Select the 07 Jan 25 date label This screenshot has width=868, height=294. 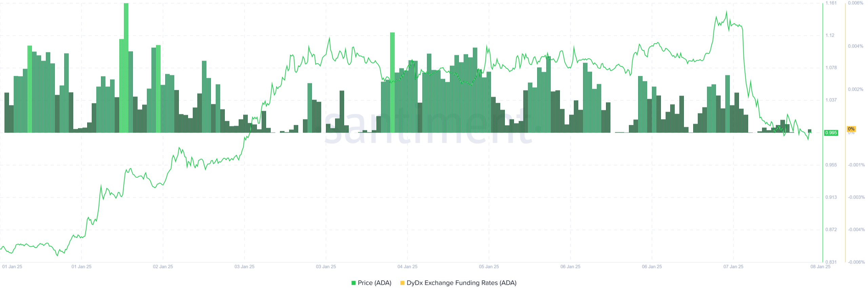click(733, 267)
